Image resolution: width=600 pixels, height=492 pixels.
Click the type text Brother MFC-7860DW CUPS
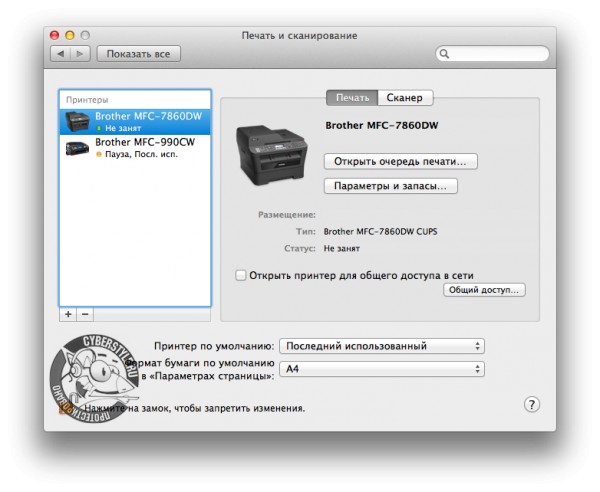[x=380, y=231]
